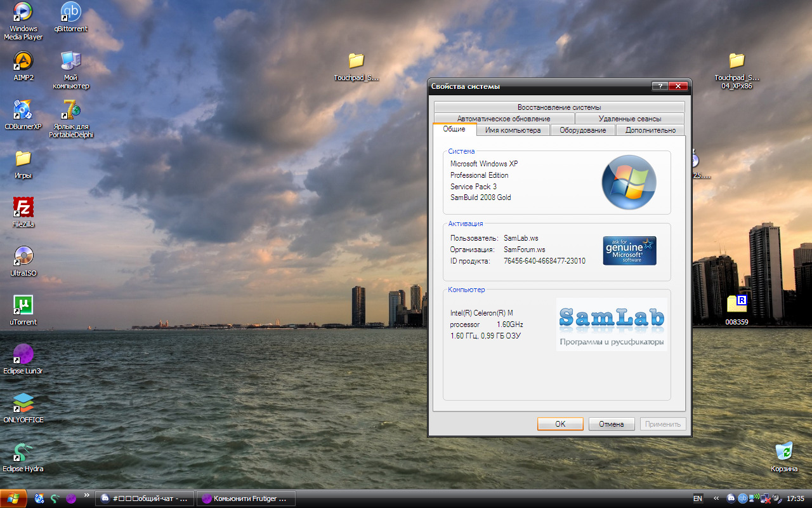Select the Eclipse Hydra desktop icon
Screen dimensions: 812x508
coord(23,451)
